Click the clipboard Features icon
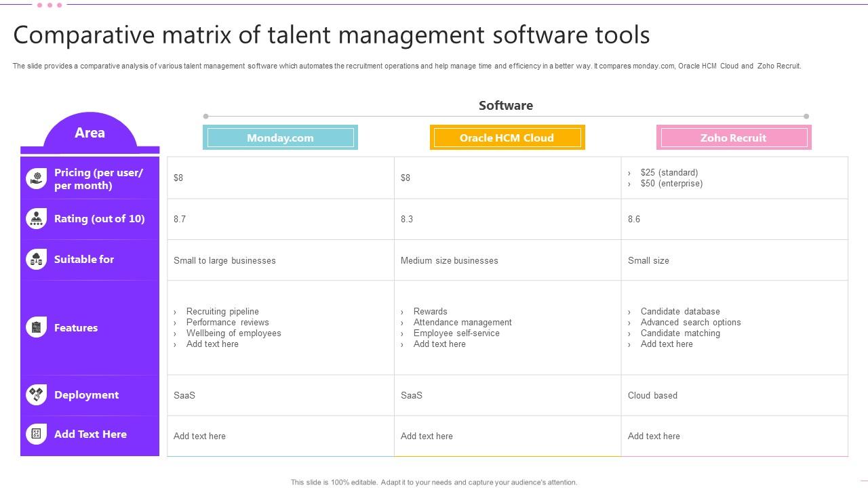The height and width of the screenshot is (488, 868). [x=36, y=327]
